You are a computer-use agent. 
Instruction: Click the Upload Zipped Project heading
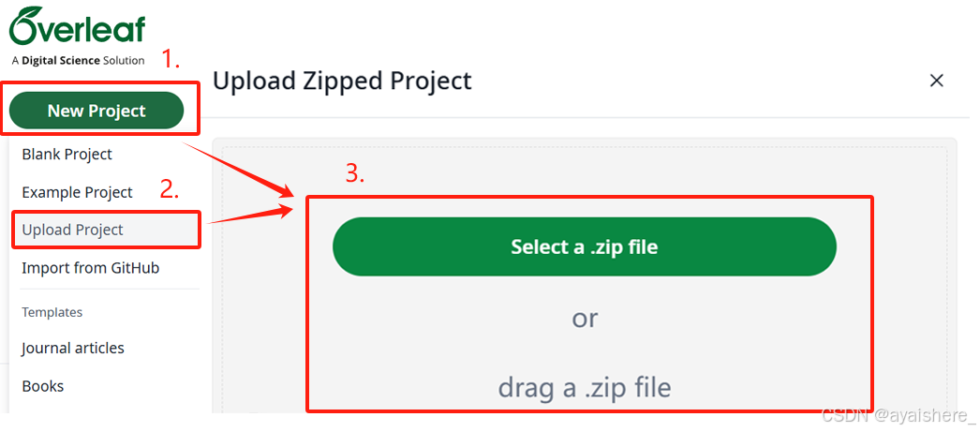click(x=342, y=81)
